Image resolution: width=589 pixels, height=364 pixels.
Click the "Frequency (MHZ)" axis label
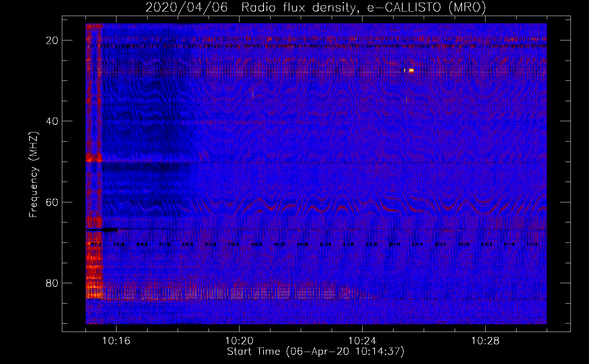coord(33,174)
